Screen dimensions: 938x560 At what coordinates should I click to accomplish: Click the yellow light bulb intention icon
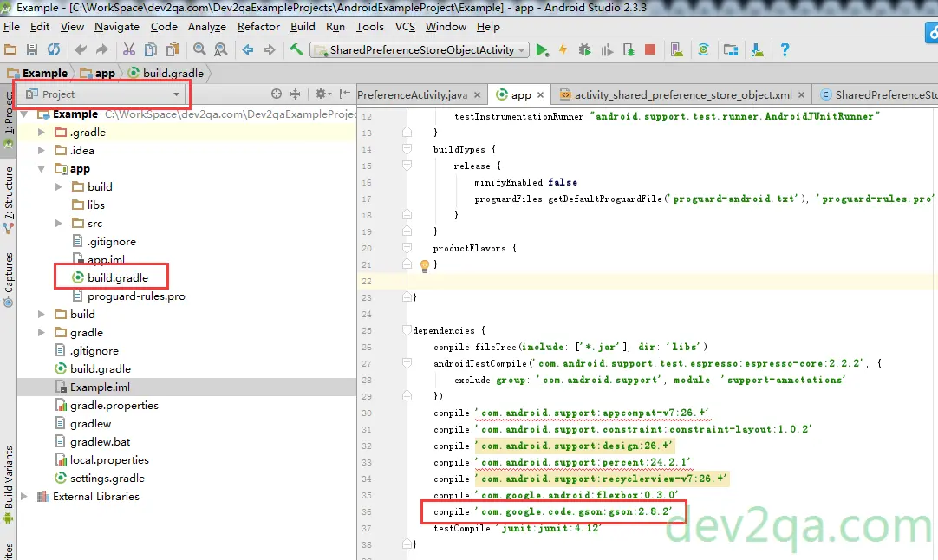[425, 265]
